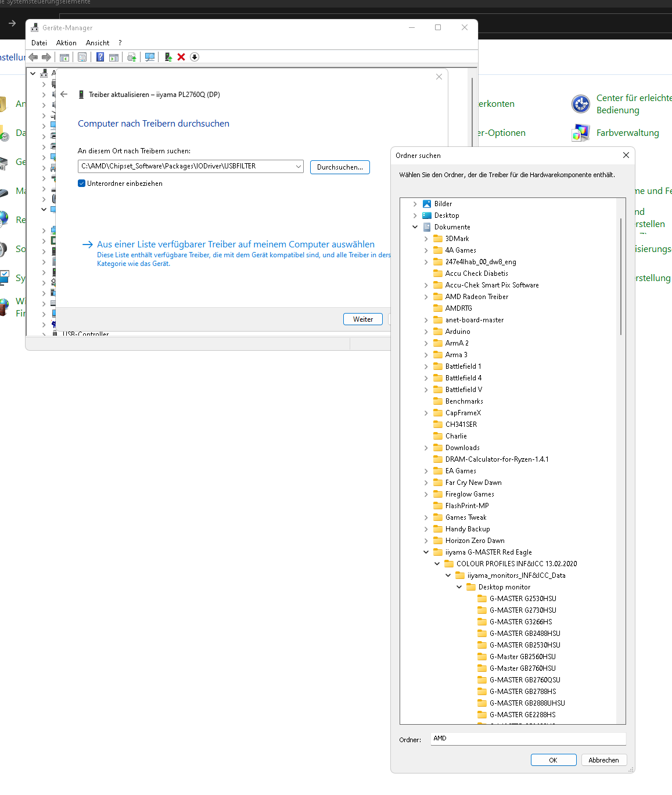Select the AMDRTG folder

[x=458, y=308]
